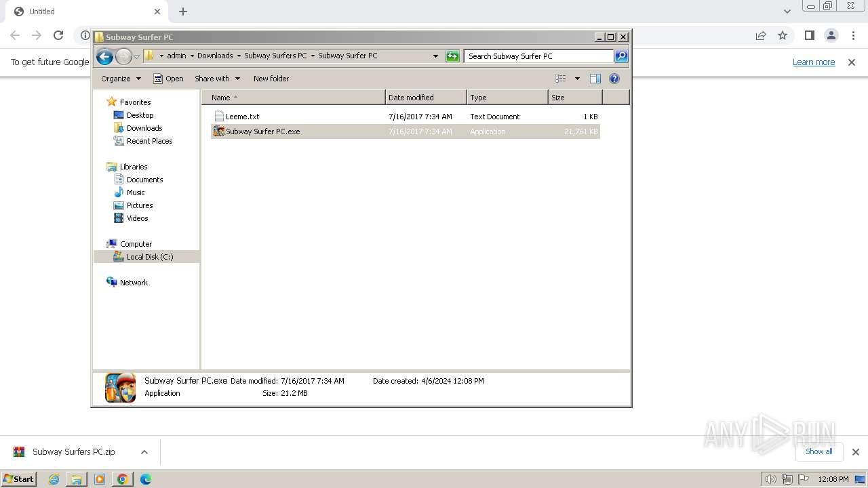Switch to Chrome in taskbar
Screen dimensions: 868x488
pyautogui.click(x=123, y=479)
